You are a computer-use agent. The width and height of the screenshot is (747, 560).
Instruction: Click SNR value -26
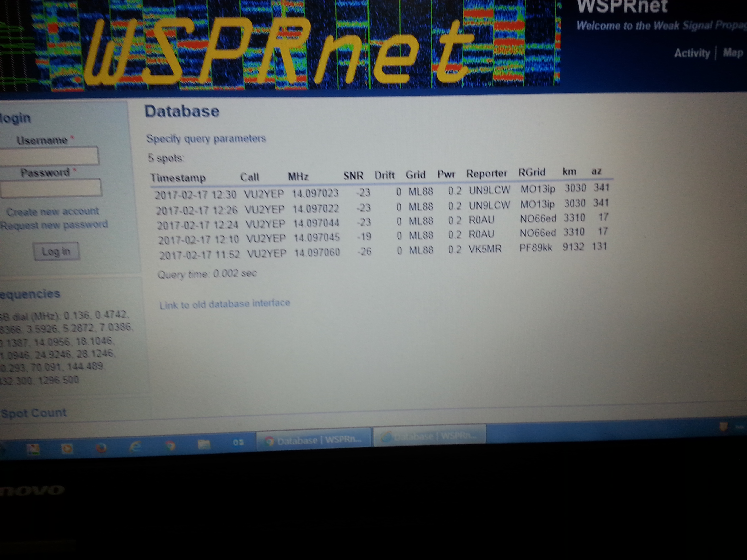[x=364, y=251]
